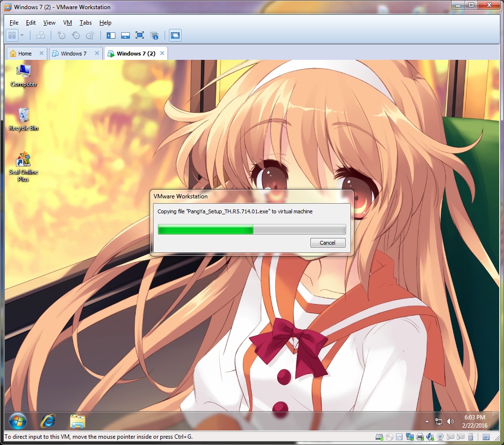Close the Windows 7 (2) tab
Screen dimensions: 504x445
click(162, 54)
